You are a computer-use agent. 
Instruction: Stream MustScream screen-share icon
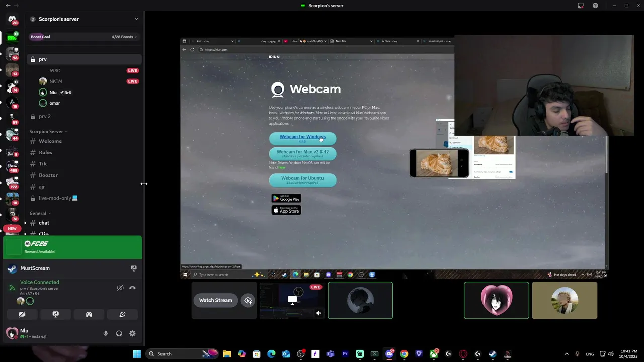(x=133, y=268)
